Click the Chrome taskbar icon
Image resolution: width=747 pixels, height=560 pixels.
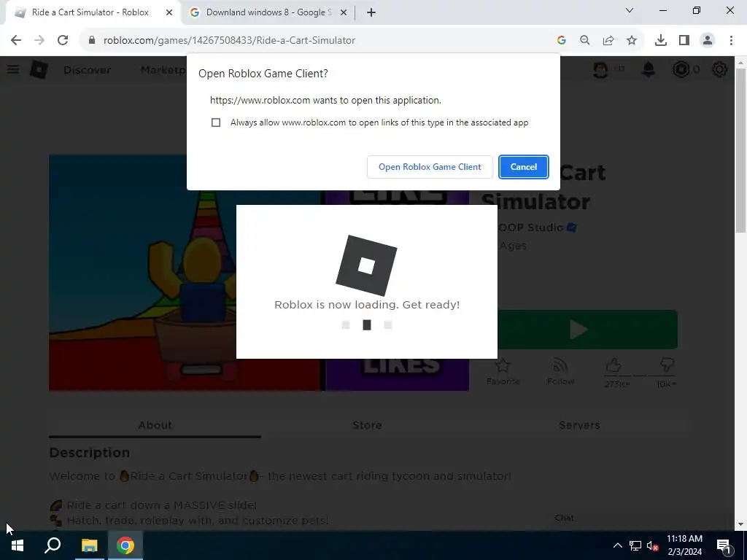(x=125, y=545)
